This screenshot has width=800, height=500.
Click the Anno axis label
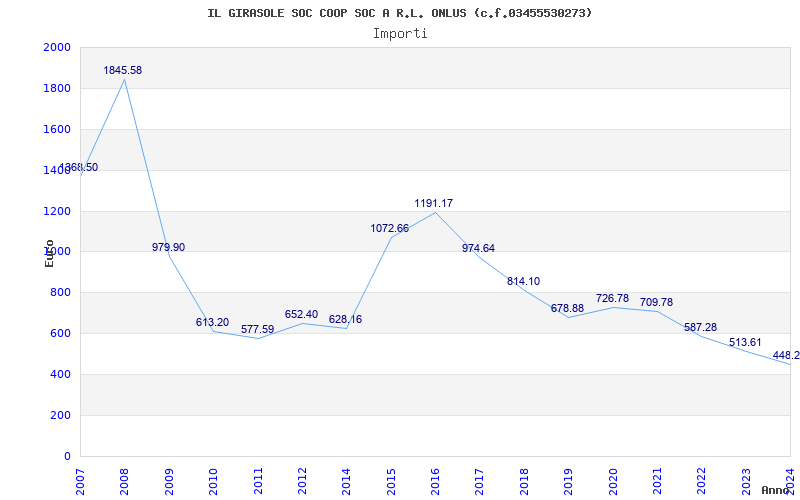(x=774, y=490)
